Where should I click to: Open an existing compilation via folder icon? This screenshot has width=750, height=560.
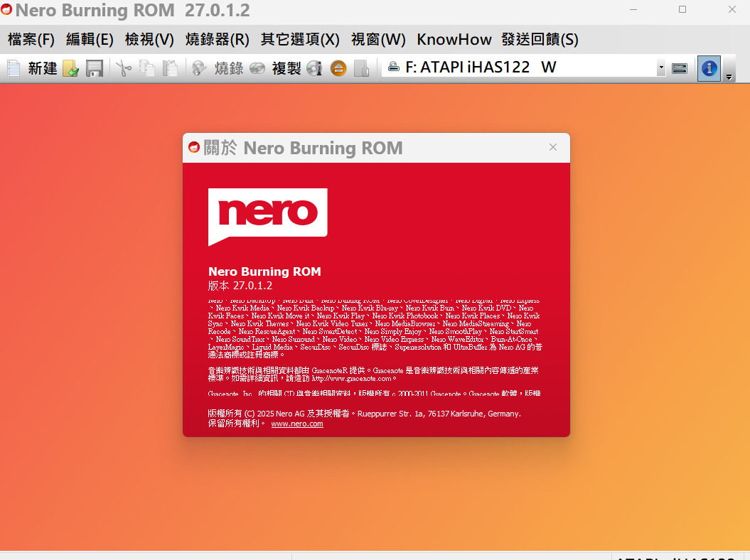click(x=71, y=68)
